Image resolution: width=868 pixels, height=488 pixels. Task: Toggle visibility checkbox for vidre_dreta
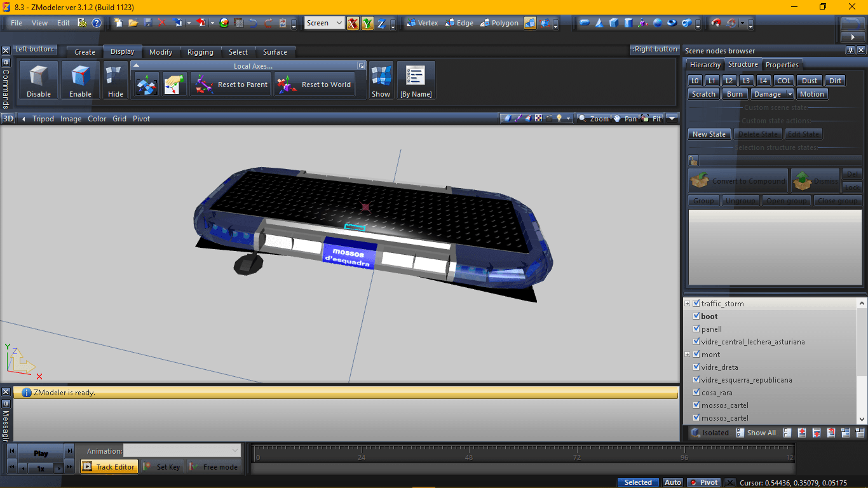[696, 367]
